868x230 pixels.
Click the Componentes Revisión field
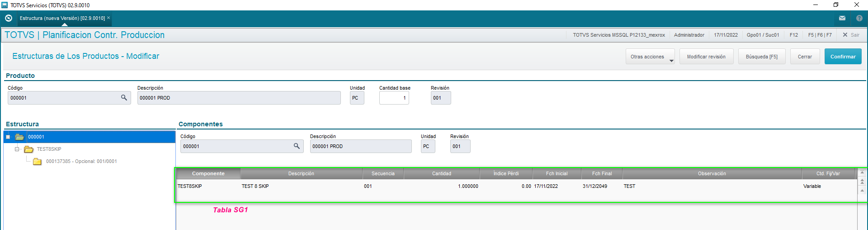[460, 146]
